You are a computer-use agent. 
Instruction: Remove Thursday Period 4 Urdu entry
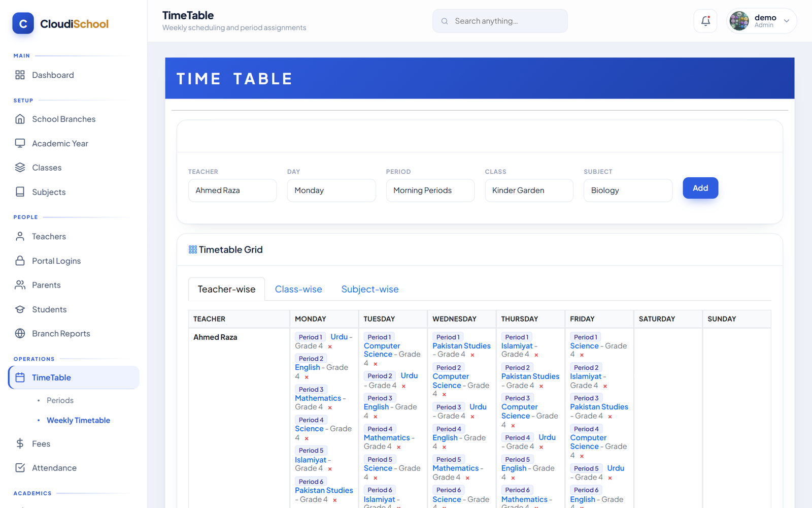(541, 447)
